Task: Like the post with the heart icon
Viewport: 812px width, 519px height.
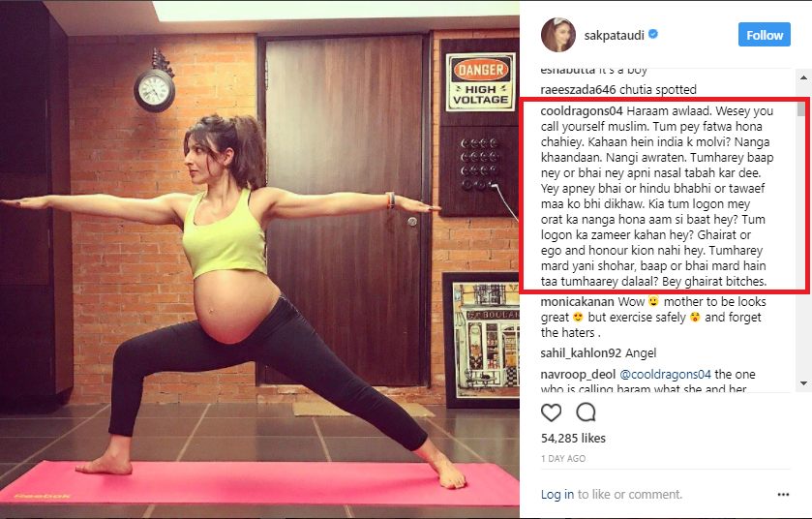Action: pos(551,412)
